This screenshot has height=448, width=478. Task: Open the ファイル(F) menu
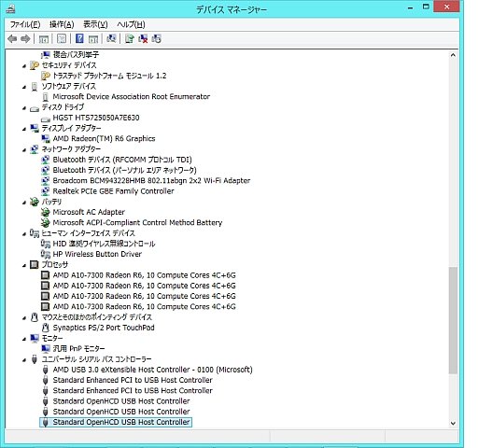(x=25, y=24)
